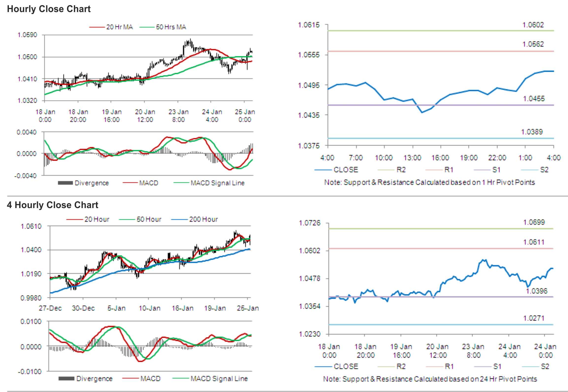568x392 pixels.
Task: Click the 1.0271 S2 value label
Action: 534,318
